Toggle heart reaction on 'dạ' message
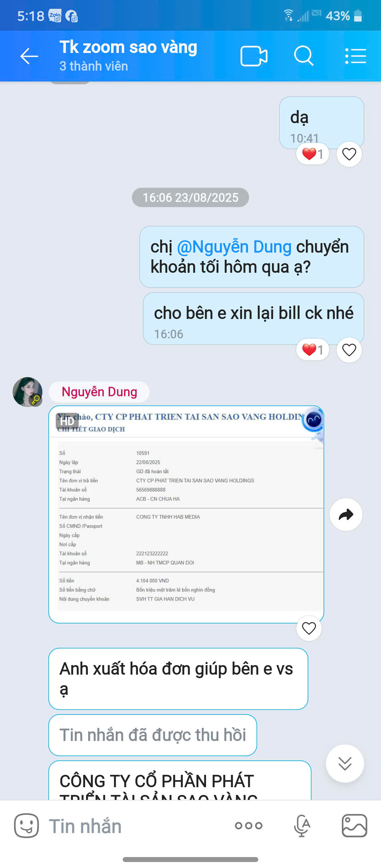 (349, 154)
